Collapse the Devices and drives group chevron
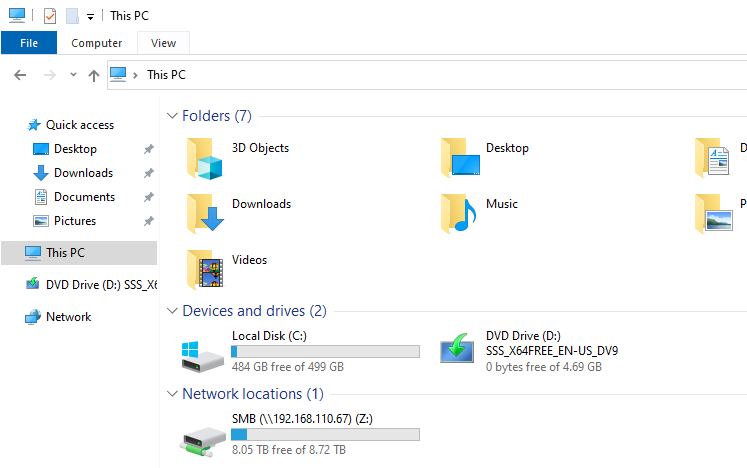This screenshot has width=747, height=468. click(172, 311)
